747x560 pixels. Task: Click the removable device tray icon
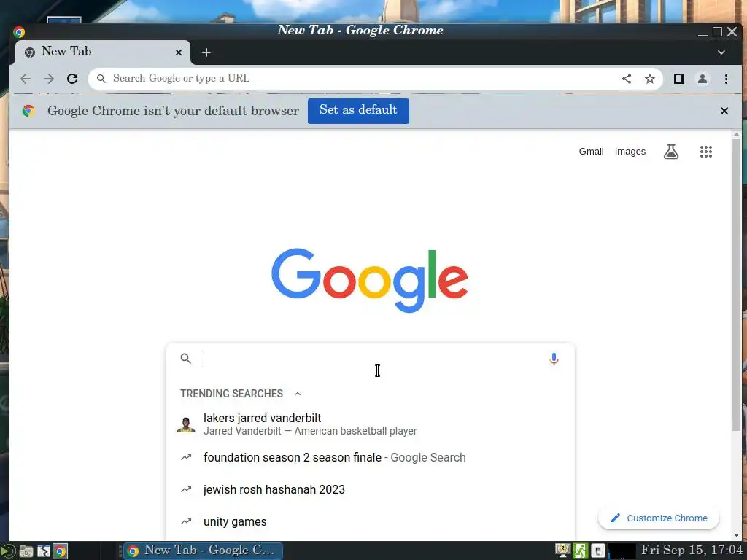point(598,551)
